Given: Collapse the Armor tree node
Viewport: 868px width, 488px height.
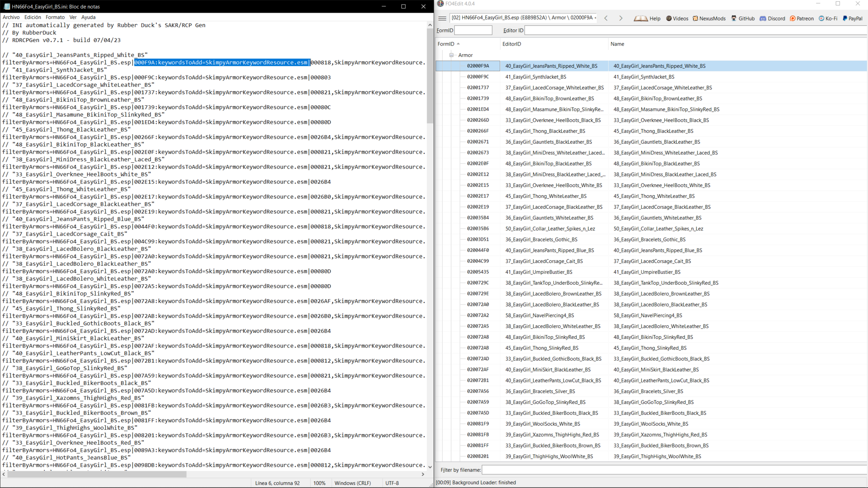Looking at the screenshot, I should (451, 55).
